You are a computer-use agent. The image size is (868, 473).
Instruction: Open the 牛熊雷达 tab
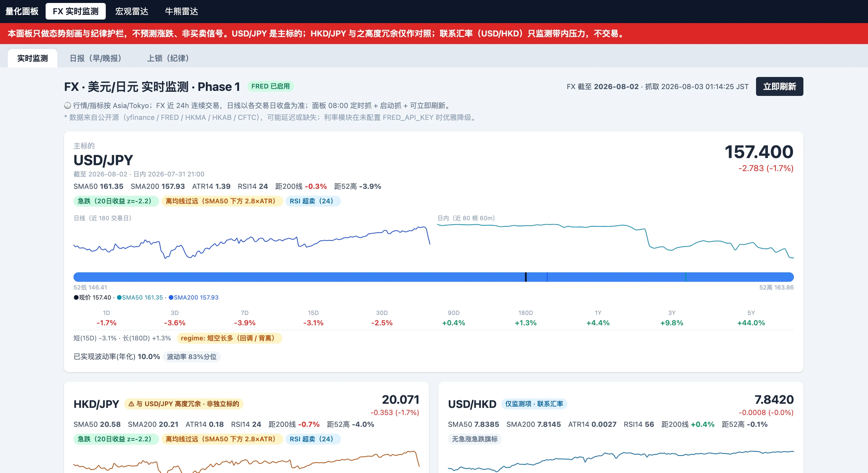[181, 11]
